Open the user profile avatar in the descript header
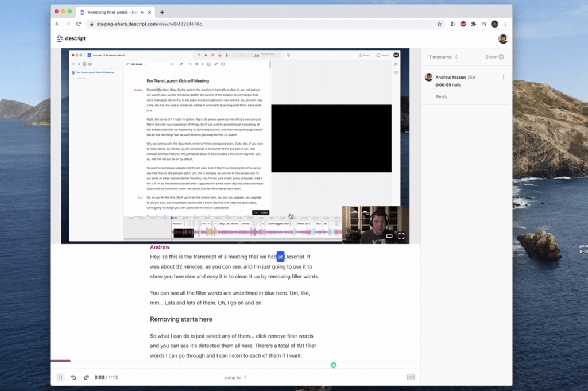This screenshot has height=391, width=588. [x=503, y=38]
